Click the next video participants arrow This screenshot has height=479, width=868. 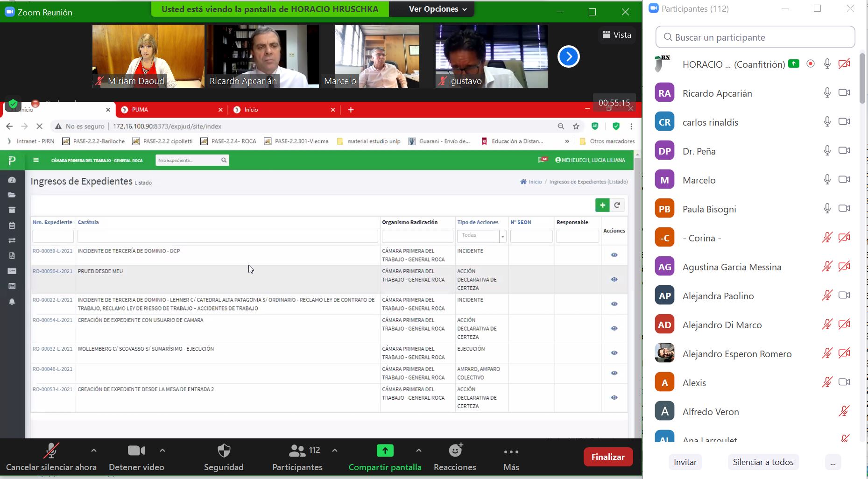click(568, 56)
